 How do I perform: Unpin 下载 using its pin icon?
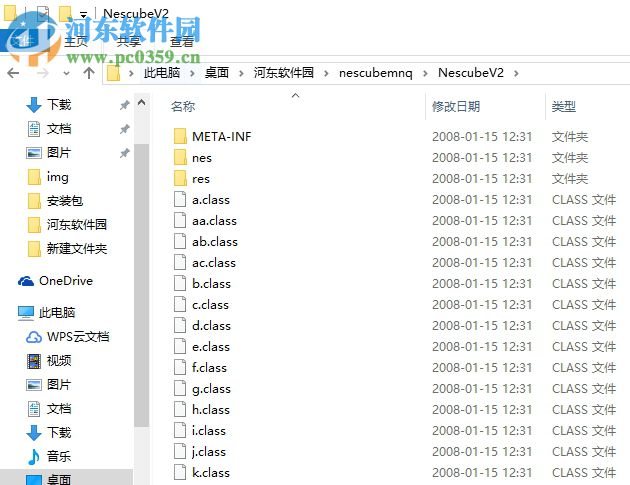coord(125,105)
